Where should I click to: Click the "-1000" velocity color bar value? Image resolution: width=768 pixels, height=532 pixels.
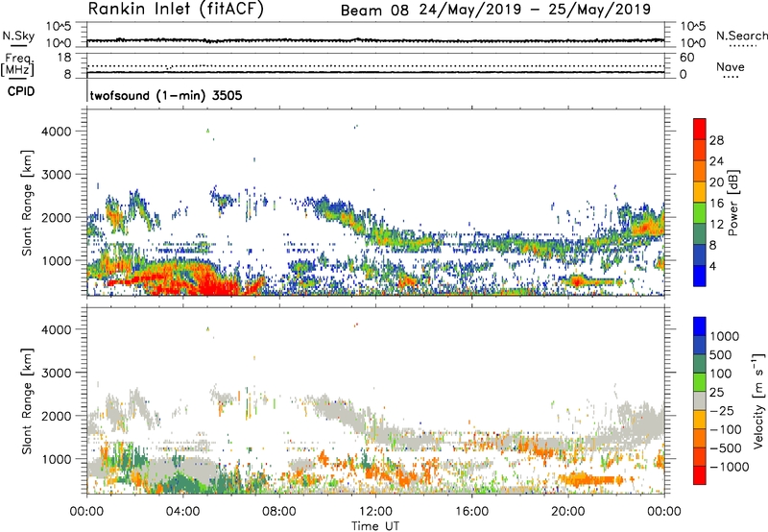click(729, 467)
